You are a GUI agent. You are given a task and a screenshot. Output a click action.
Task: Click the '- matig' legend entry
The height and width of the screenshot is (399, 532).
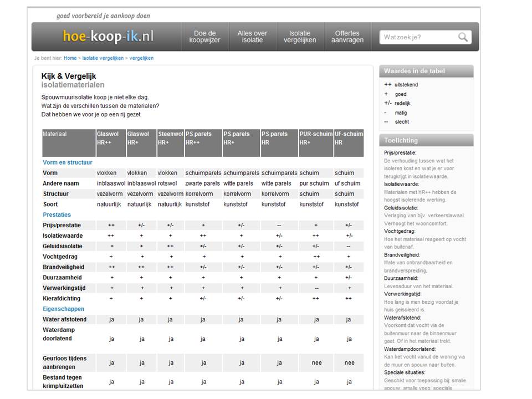(396, 112)
